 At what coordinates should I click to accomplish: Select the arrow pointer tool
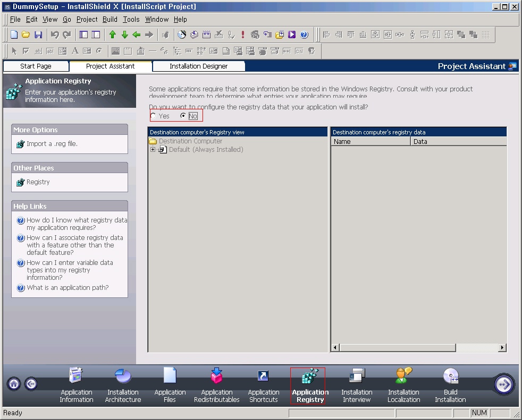14,51
